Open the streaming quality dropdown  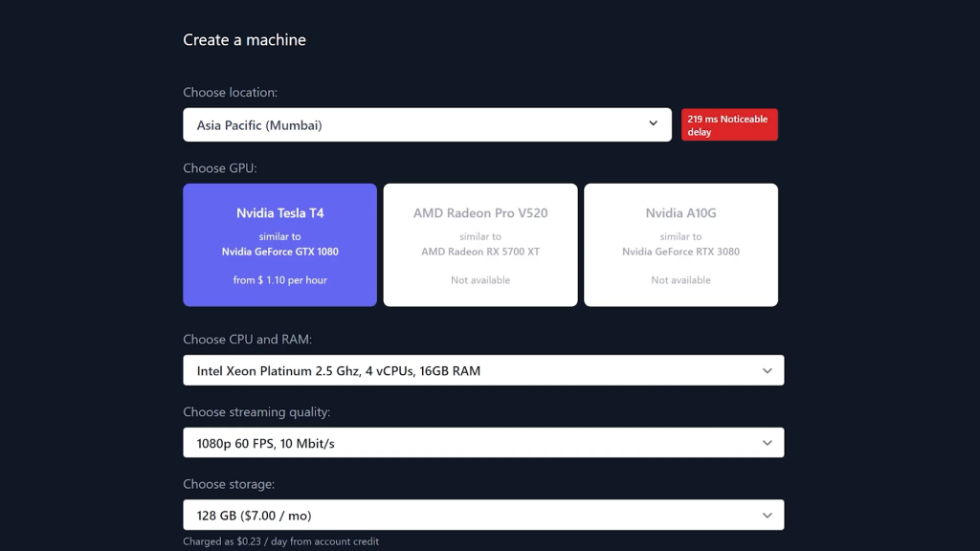(x=483, y=443)
